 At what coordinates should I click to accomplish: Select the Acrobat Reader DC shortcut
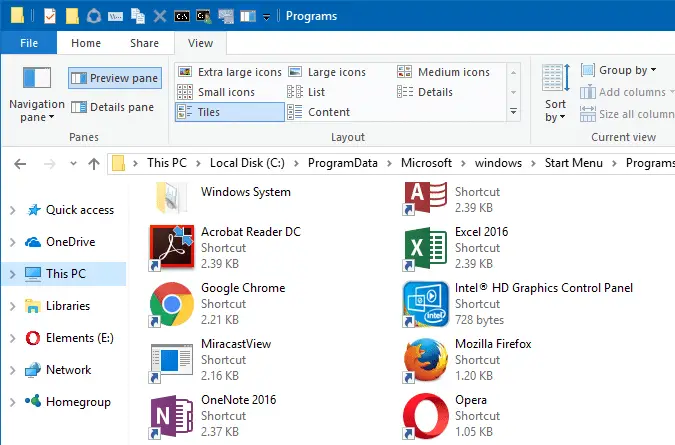tap(225, 248)
